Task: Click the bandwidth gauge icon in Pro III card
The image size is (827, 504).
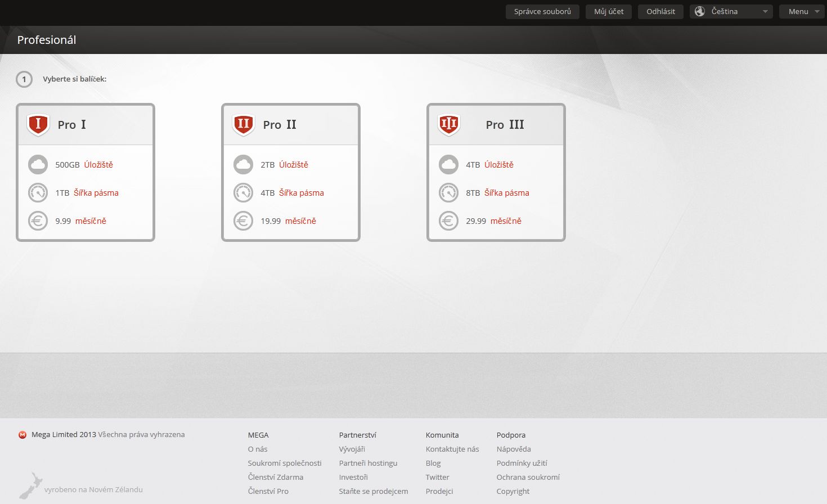Action: pyautogui.click(x=448, y=193)
